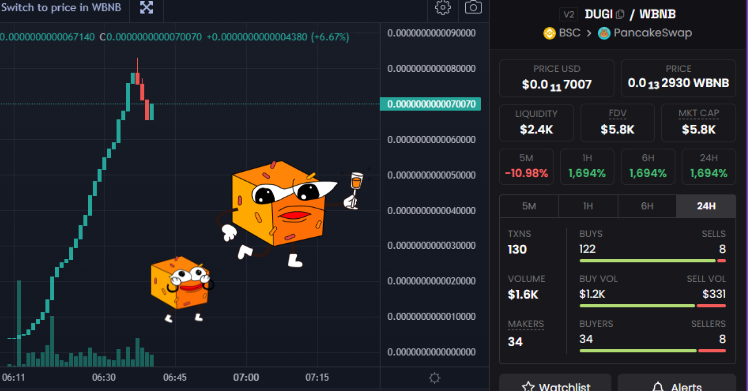Take a chart snapshot with camera icon
This screenshot has width=748, height=391.
click(x=473, y=8)
